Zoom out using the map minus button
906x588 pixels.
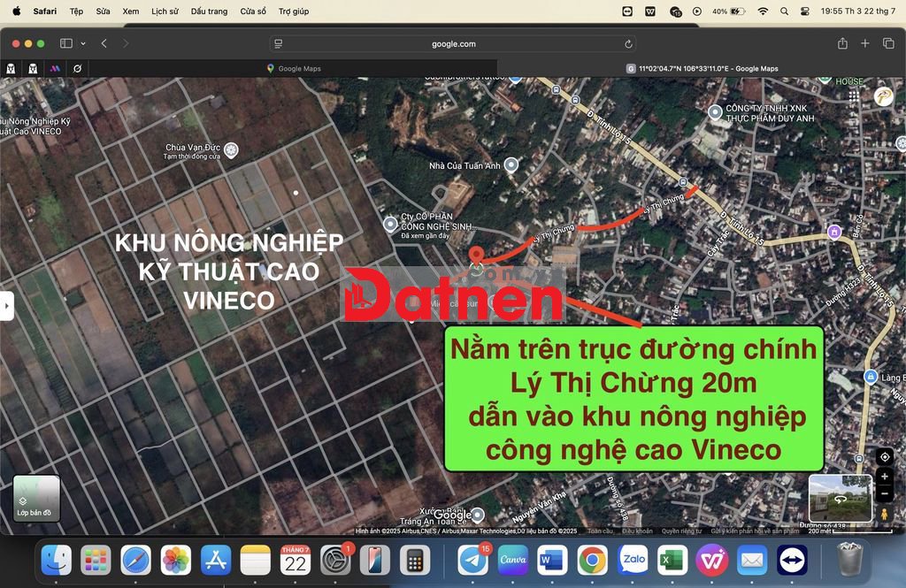click(x=884, y=494)
